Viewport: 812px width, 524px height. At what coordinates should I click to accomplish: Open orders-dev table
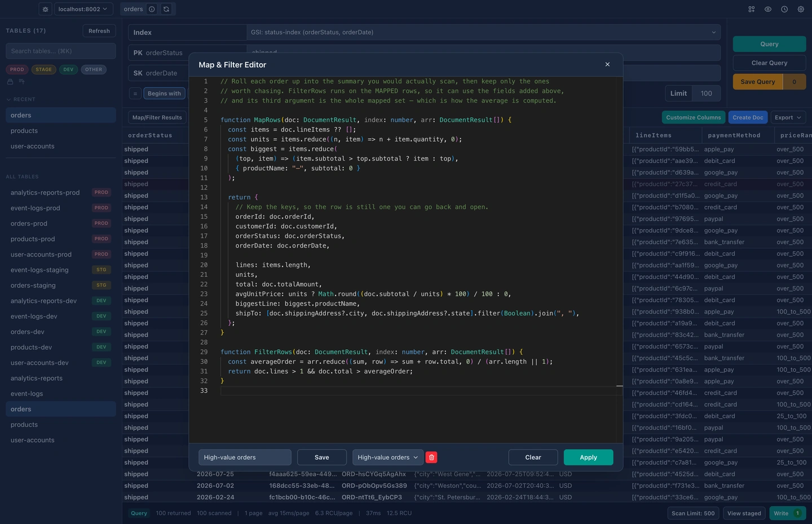[x=60, y=332]
